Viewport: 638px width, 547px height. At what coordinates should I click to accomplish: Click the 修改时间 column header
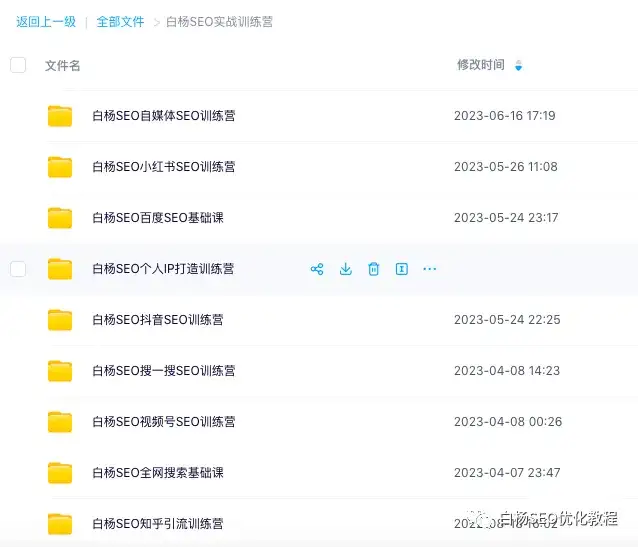pyautogui.click(x=481, y=65)
